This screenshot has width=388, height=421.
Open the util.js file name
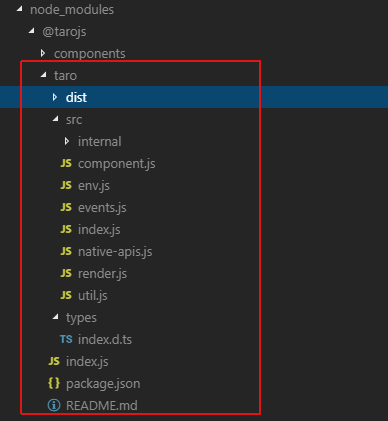click(x=93, y=296)
